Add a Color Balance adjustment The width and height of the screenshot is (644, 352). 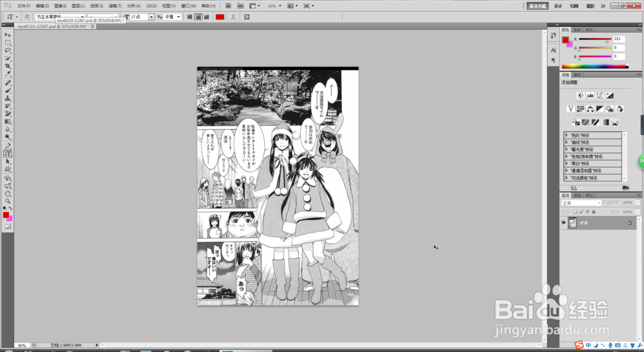590,109
